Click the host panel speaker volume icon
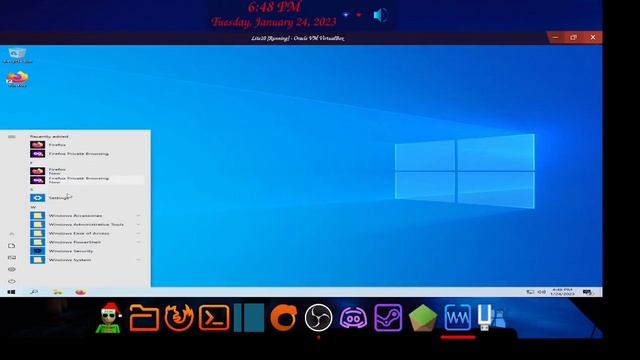Screen dimensions: 640x360 pos(380,15)
